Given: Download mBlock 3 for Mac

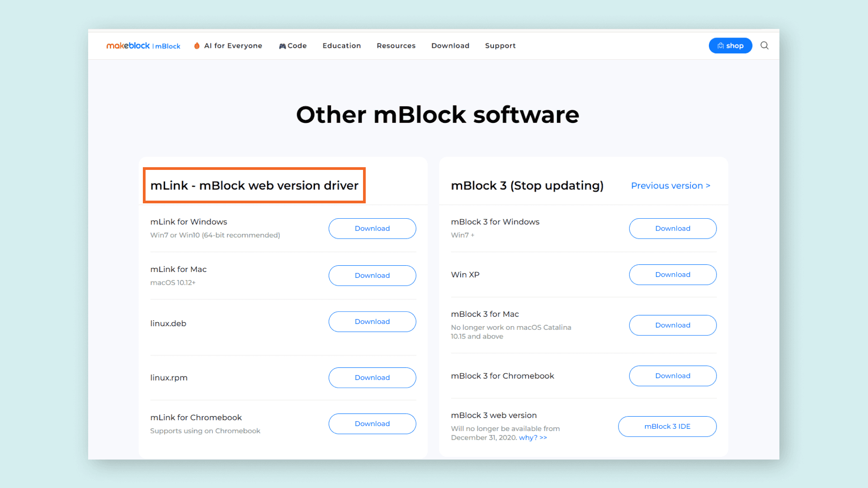Looking at the screenshot, I should (x=673, y=325).
